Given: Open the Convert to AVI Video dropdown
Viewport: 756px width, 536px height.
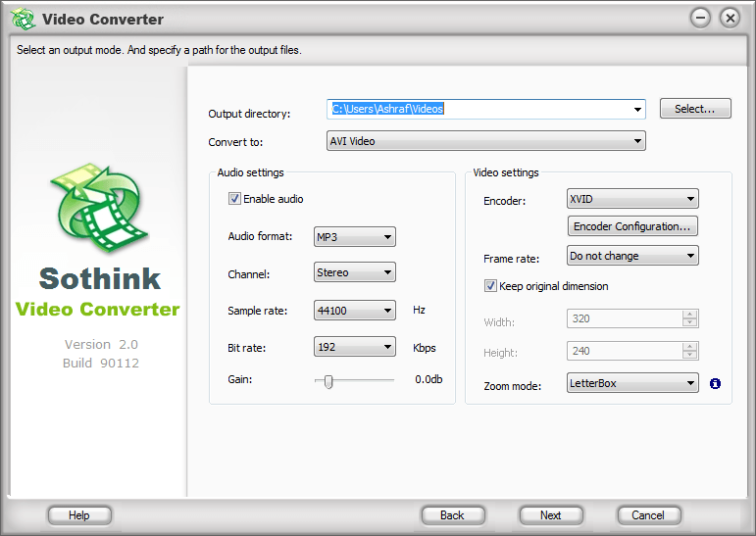Looking at the screenshot, I should (x=486, y=141).
